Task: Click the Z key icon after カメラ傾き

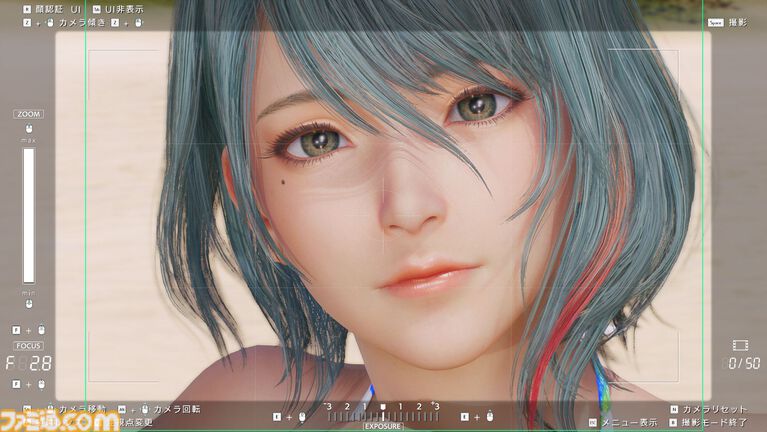Action: pos(115,23)
